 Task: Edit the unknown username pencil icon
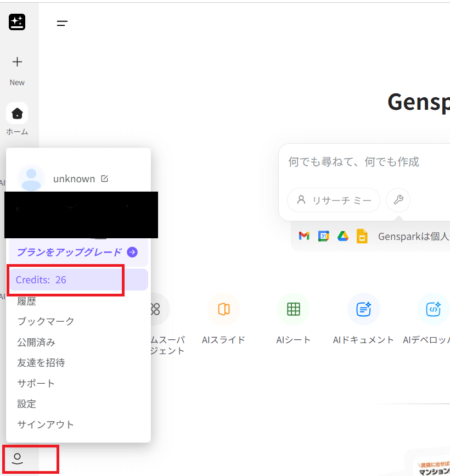point(105,179)
